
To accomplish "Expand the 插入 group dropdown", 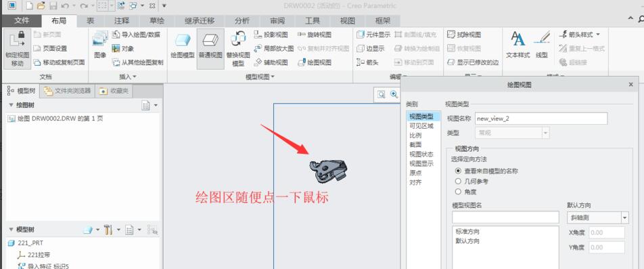I will (128, 77).
